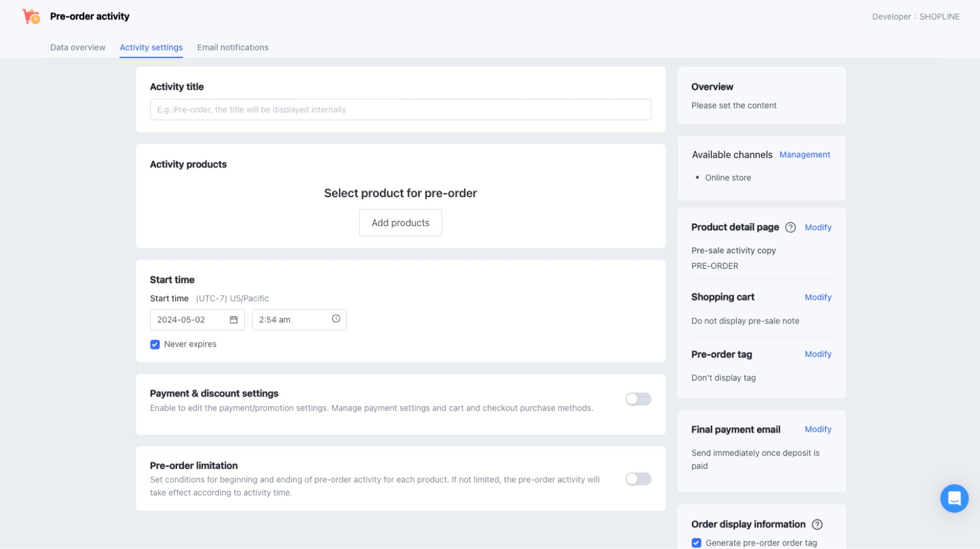Image resolution: width=980 pixels, height=549 pixels.
Task: Open the Email notifications tab
Action: pyautogui.click(x=233, y=47)
